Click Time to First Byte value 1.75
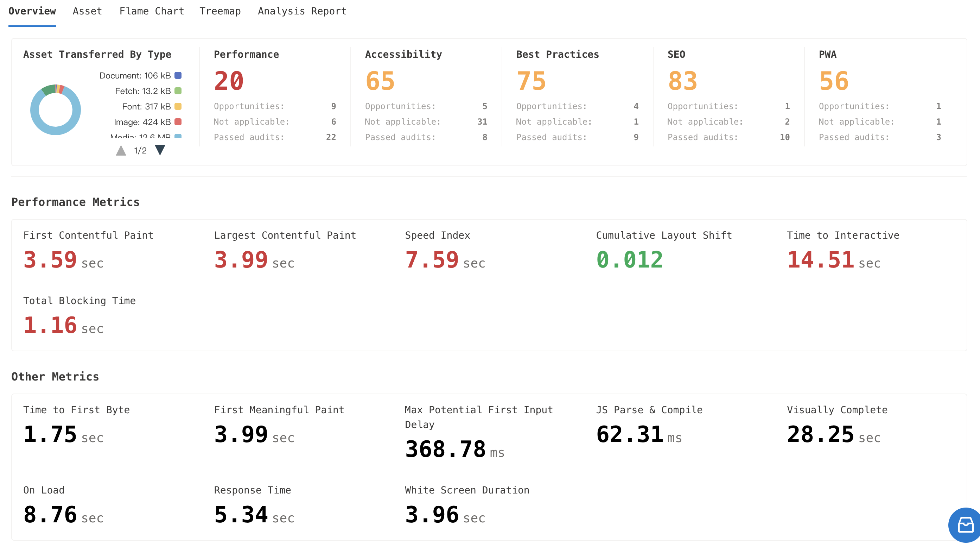The width and height of the screenshot is (980, 547). coord(50,435)
